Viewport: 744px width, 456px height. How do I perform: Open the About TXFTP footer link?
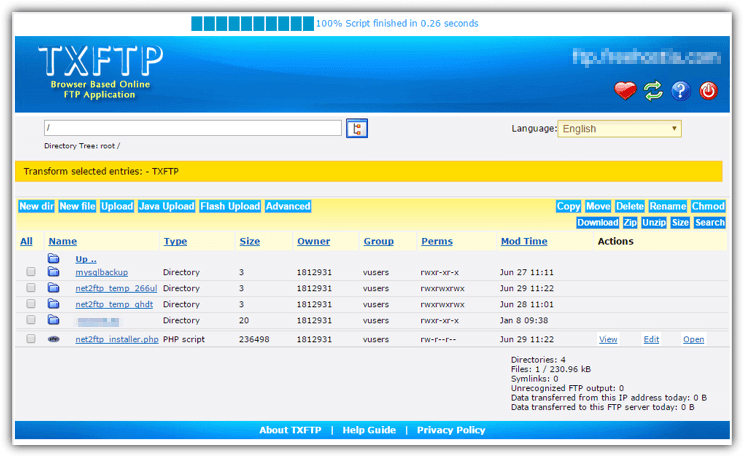(x=290, y=430)
